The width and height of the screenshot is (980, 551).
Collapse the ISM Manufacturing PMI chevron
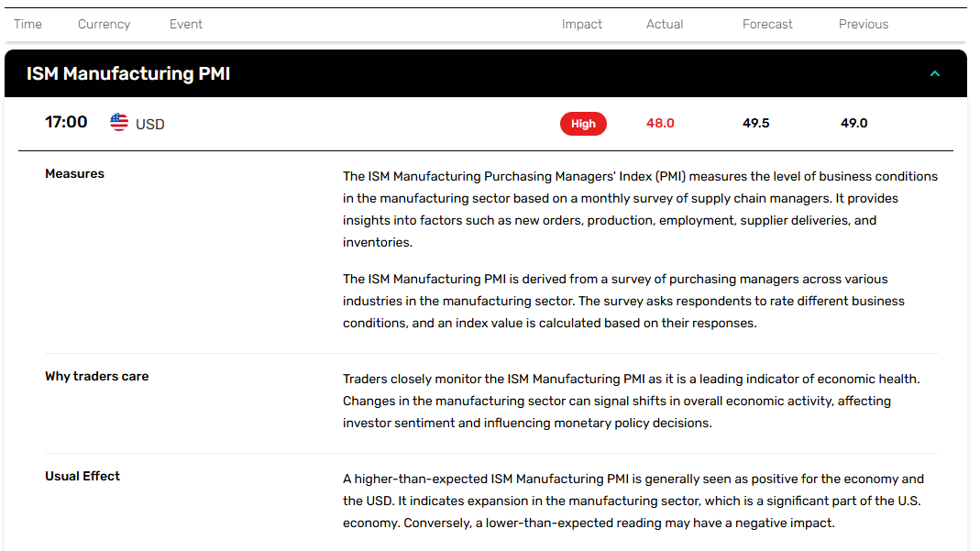point(934,73)
